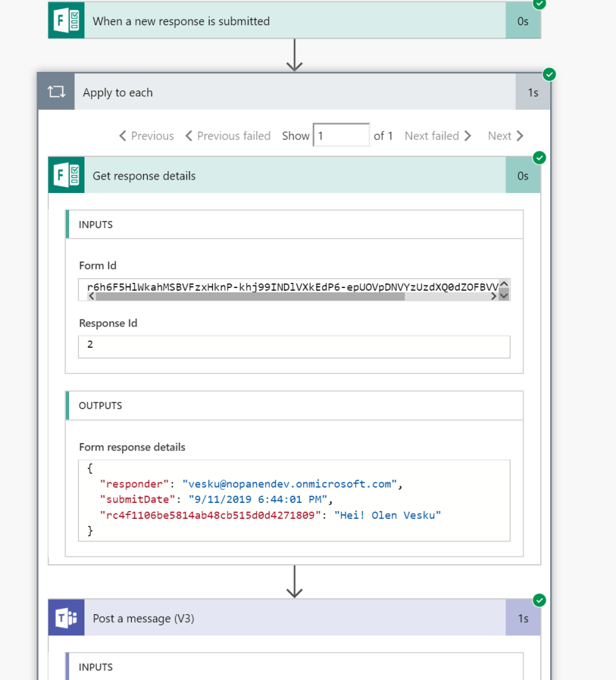This screenshot has height=680, width=616.
Task: Click the Forms icon on Get response details
Action: [x=66, y=176]
